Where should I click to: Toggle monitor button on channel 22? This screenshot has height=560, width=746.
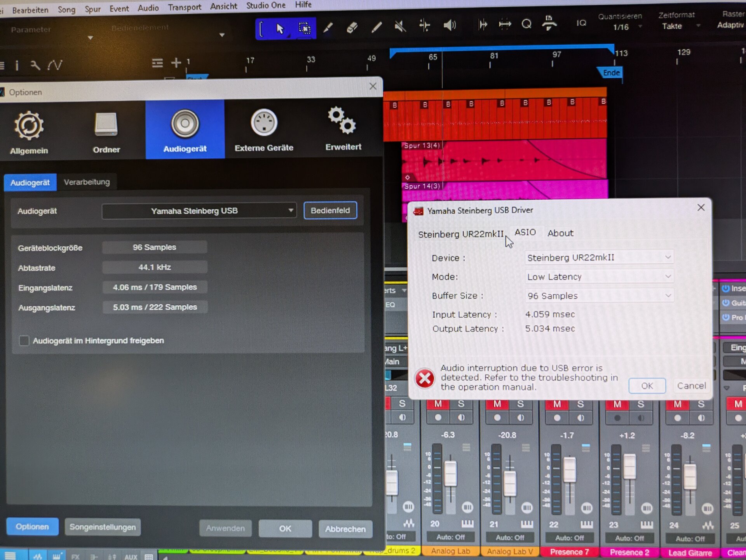580,418
